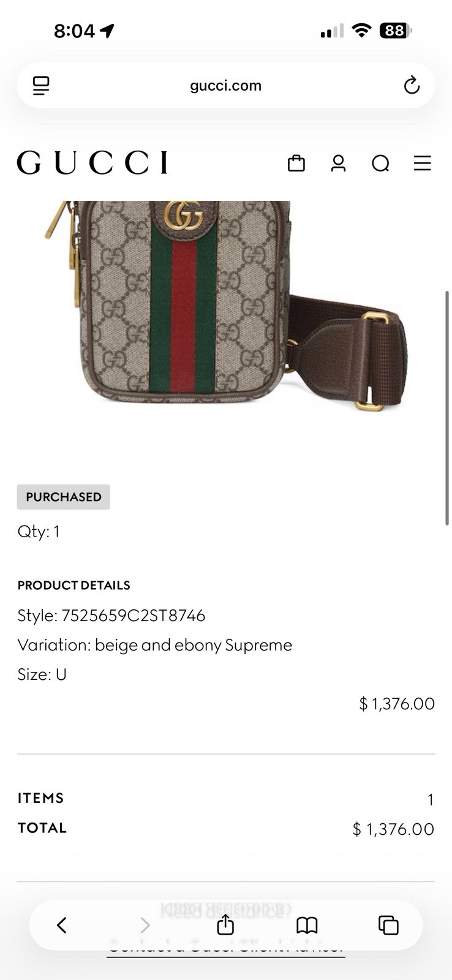The width and height of the screenshot is (452, 980).
Task: Tap the Safari share icon
Action: click(x=225, y=924)
